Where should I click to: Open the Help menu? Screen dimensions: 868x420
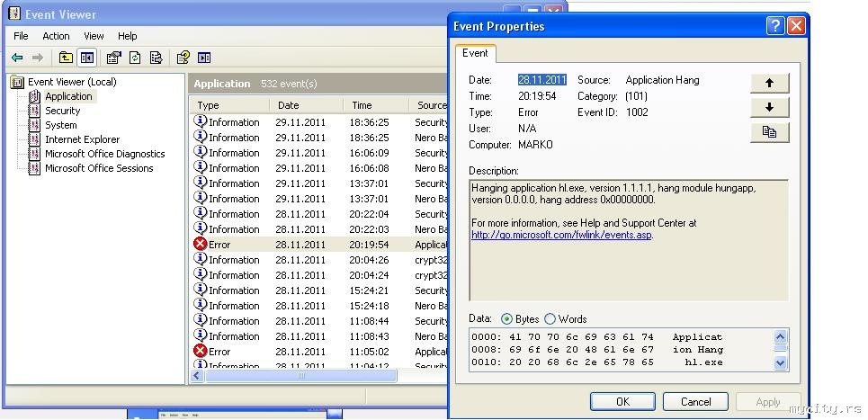[128, 36]
